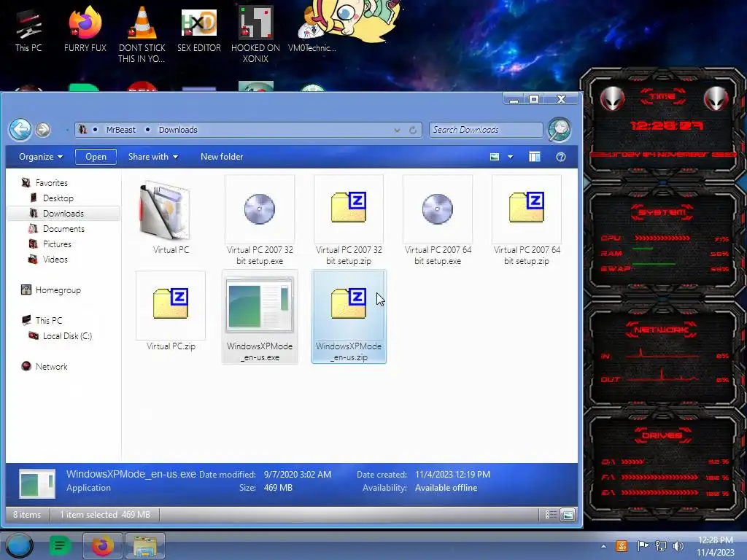Click File Explorer taskbar button

(145, 545)
